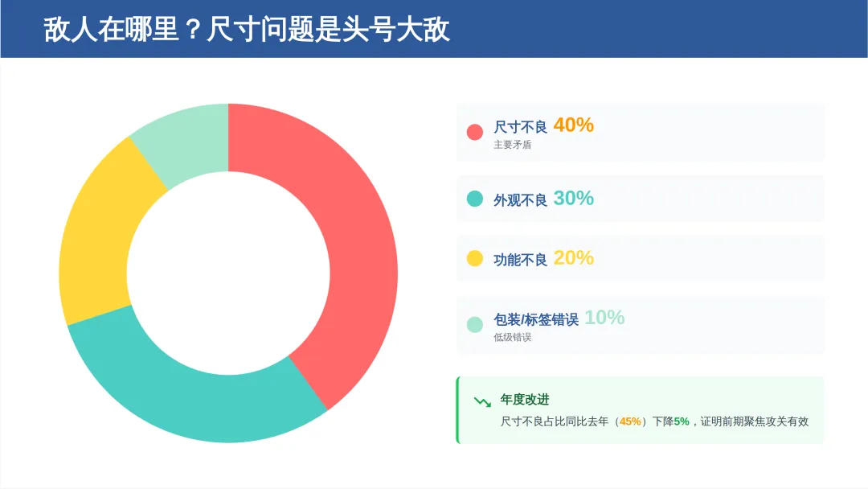Click the teal 30% value

coord(574,199)
